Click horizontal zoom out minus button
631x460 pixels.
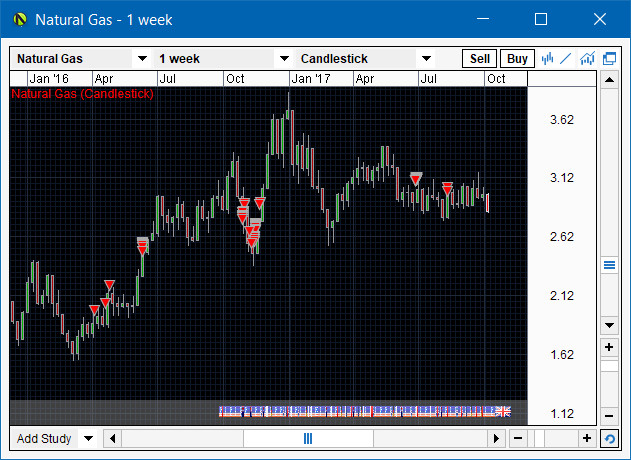pos(517,439)
